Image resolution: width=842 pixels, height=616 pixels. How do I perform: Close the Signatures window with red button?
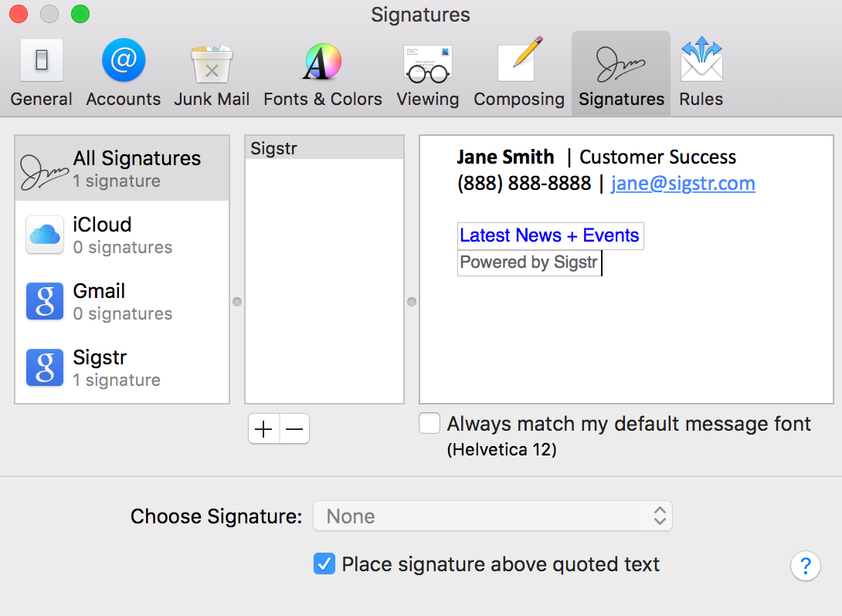tap(19, 13)
